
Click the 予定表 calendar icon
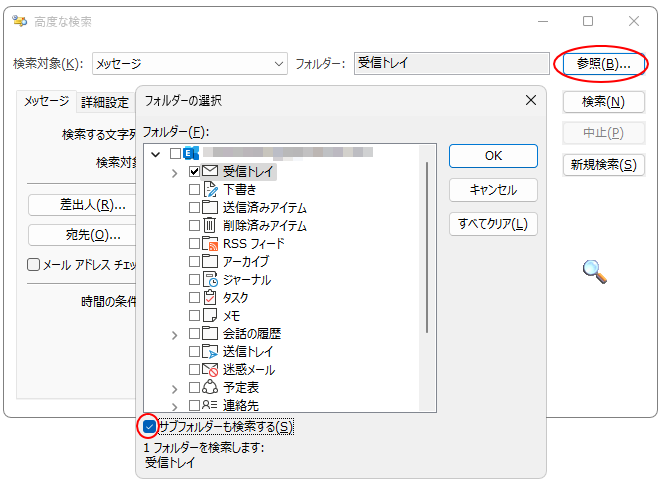[x=210, y=387]
